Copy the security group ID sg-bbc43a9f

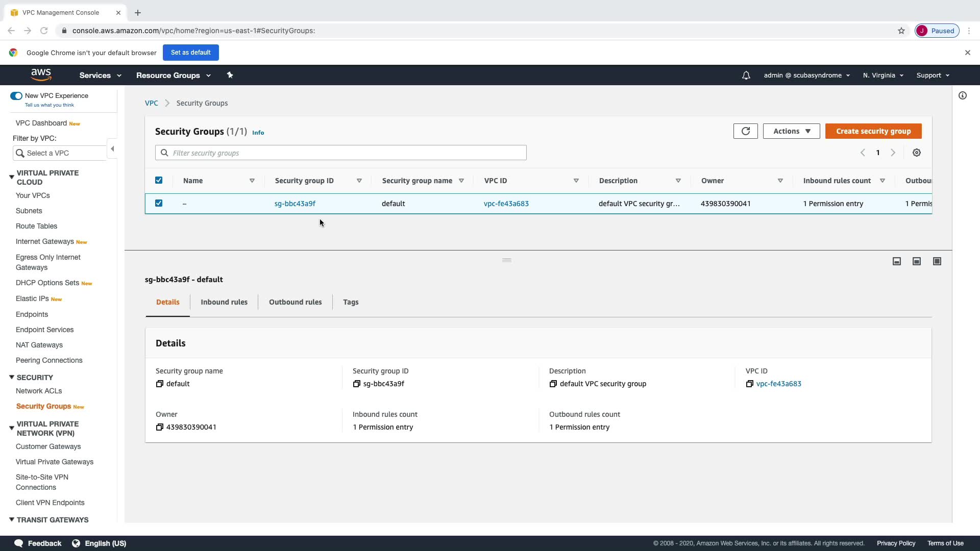356,384
